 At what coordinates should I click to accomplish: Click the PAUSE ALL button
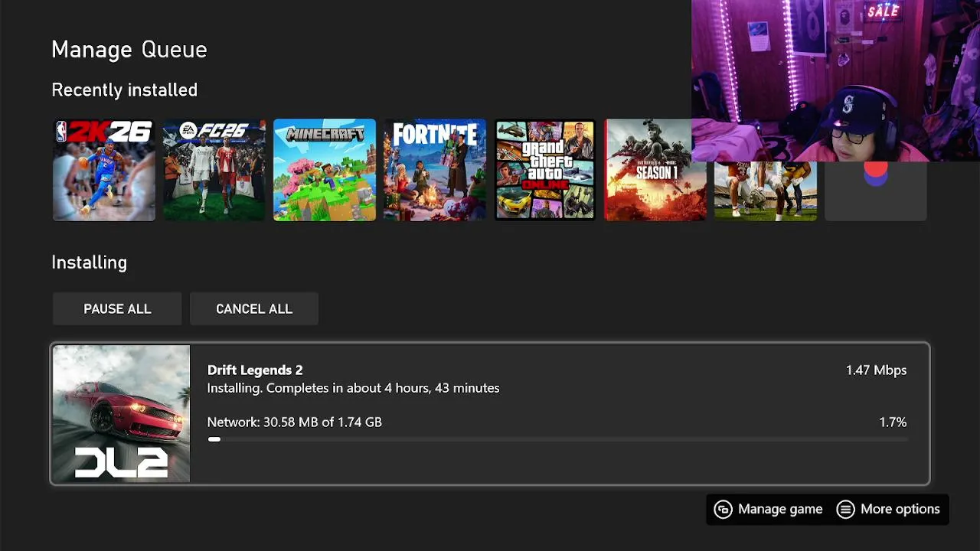[117, 309]
